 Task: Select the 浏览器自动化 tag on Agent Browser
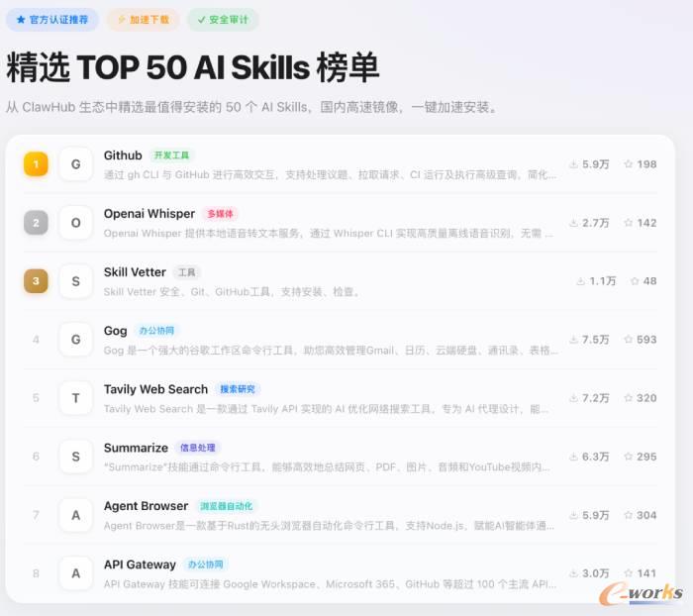(x=227, y=506)
